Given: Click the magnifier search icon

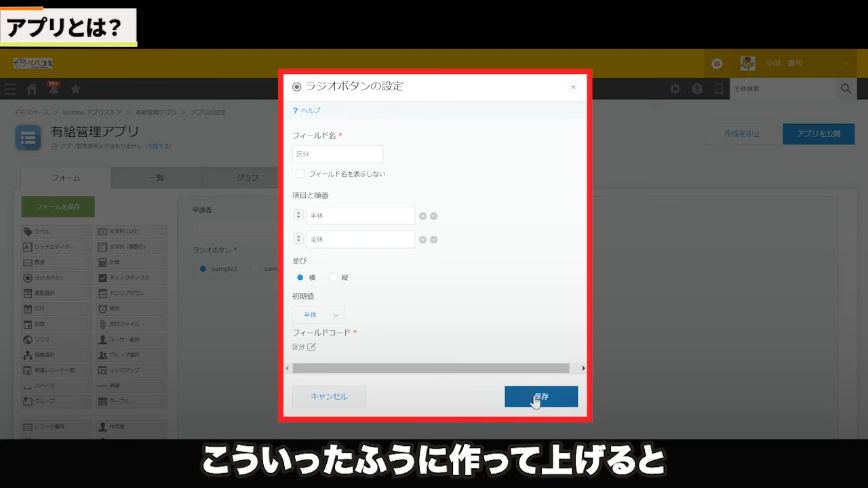Looking at the screenshot, I should (x=846, y=89).
